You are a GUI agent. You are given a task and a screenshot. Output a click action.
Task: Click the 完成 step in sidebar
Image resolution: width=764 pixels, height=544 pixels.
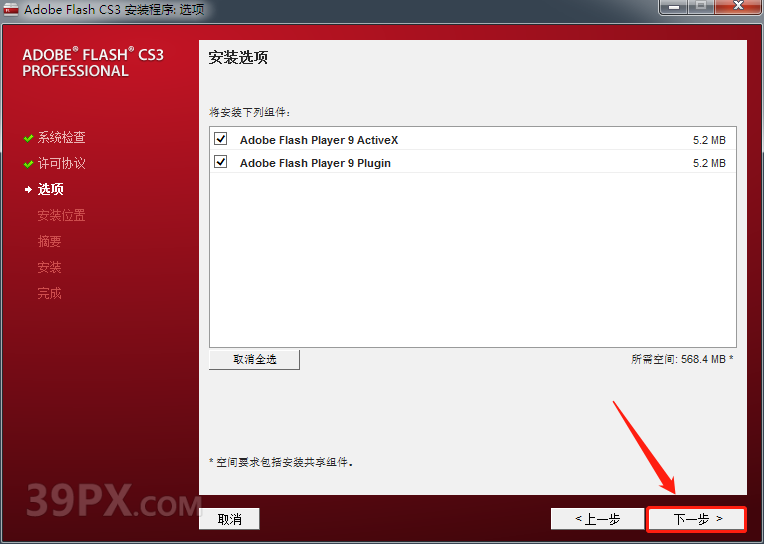coord(49,293)
